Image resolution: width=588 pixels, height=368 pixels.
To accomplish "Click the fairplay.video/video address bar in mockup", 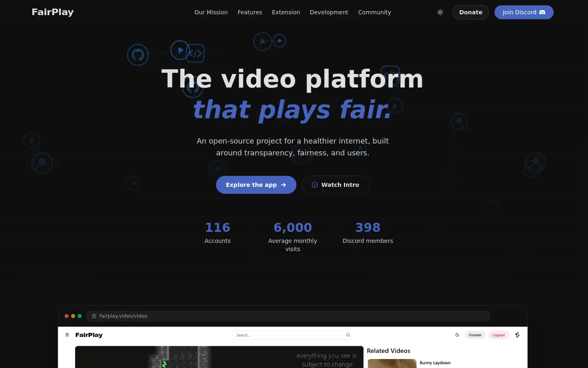I will coord(288,316).
